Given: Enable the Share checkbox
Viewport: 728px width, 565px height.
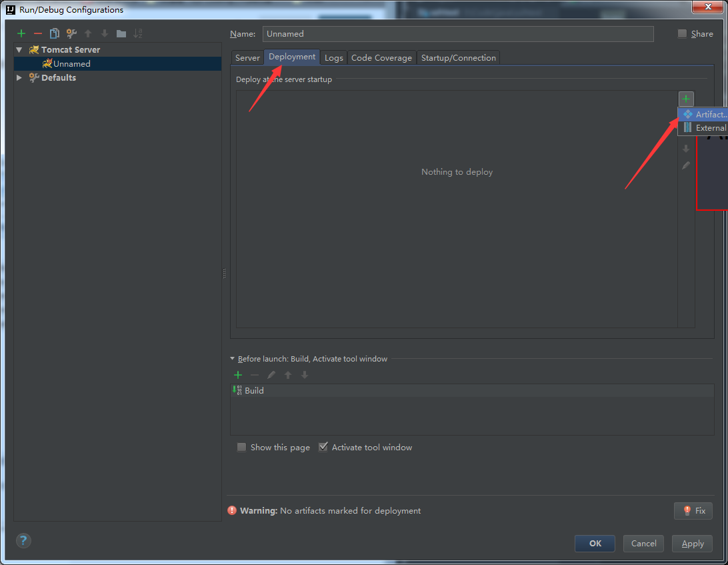Looking at the screenshot, I should coord(682,34).
